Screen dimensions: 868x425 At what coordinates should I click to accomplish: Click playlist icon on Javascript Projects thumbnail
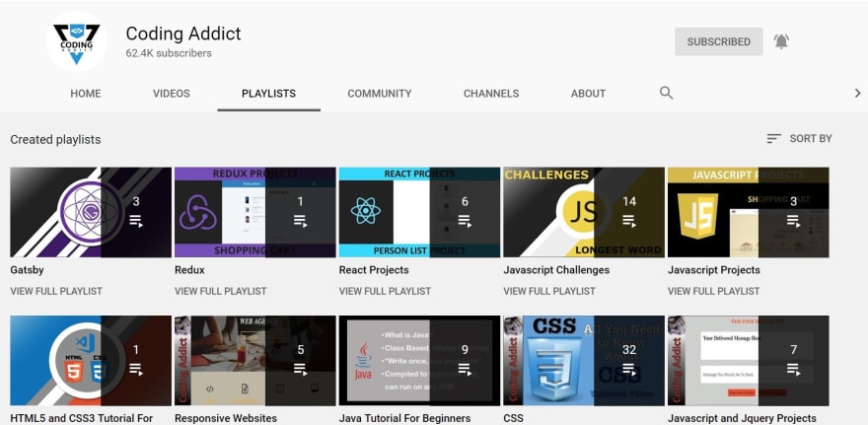pos(794,221)
